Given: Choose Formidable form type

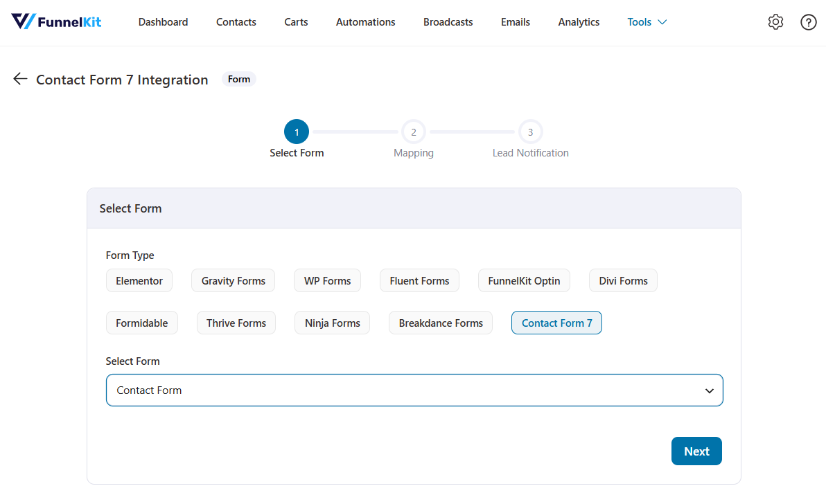Looking at the screenshot, I should [x=141, y=323].
